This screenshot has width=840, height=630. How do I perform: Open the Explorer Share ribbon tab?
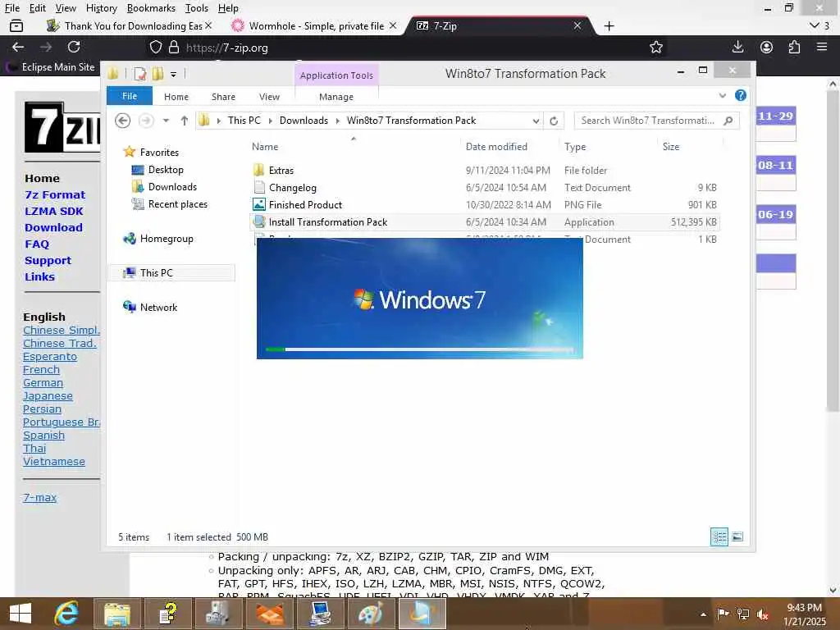(x=223, y=97)
